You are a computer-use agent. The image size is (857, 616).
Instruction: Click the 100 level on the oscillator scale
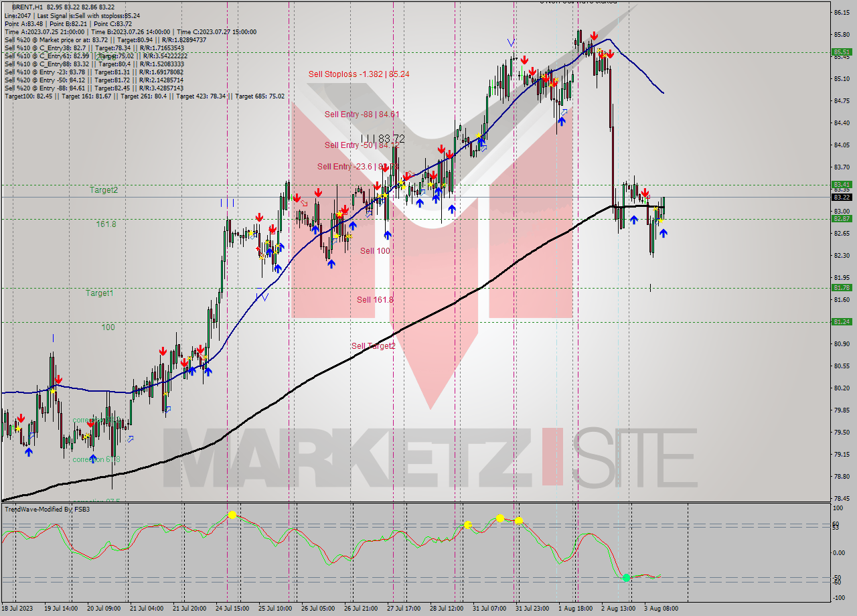838,509
